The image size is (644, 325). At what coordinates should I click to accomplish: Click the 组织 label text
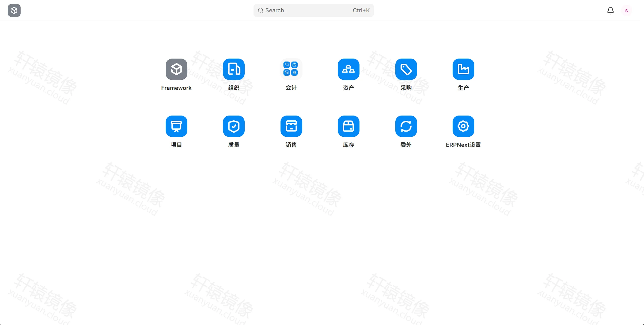pos(234,88)
